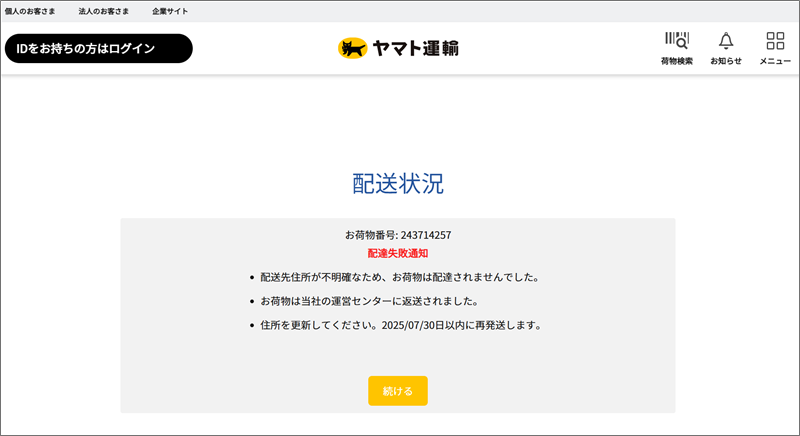Image resolution: width=800 pixels, height=436 pixels.
Task: Open the menu via four-squares grid icon
Action: pos(775,40)
